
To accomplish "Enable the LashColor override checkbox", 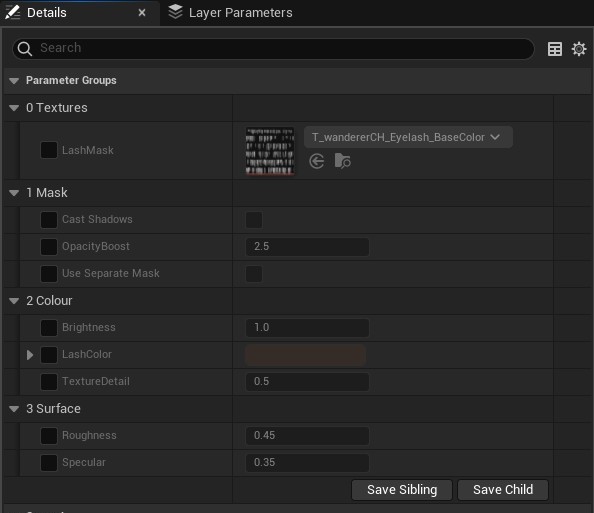I will click(x=49, y=355).
